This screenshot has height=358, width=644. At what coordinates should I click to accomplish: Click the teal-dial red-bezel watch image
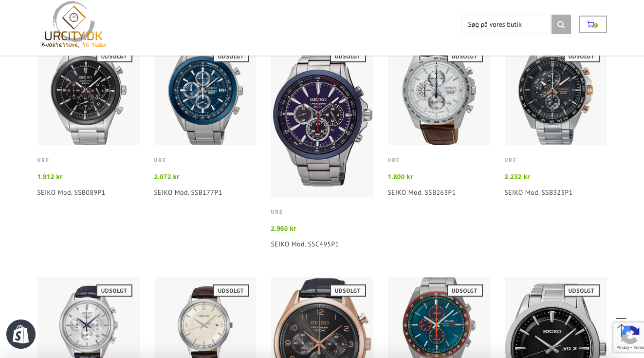tap(439, 318)
